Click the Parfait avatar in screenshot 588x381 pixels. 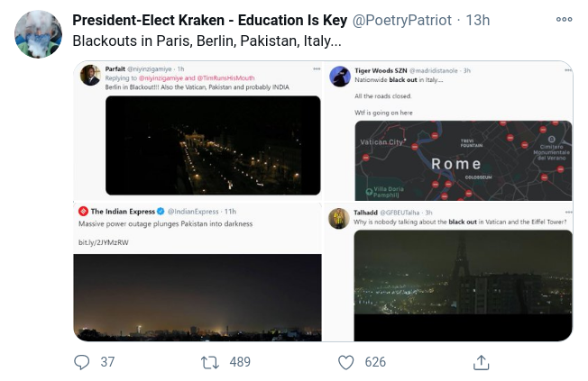click(x=90, y=76)
